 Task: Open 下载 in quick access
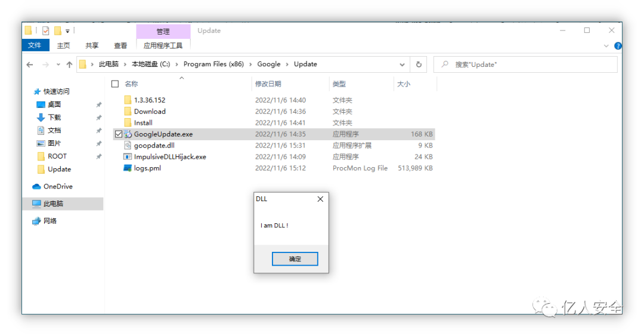coord(54,117)
